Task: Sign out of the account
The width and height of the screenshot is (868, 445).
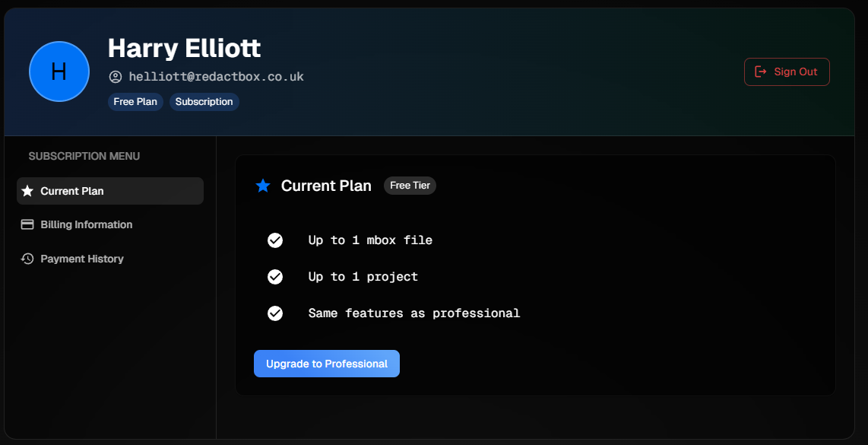Action: point(787,72)
